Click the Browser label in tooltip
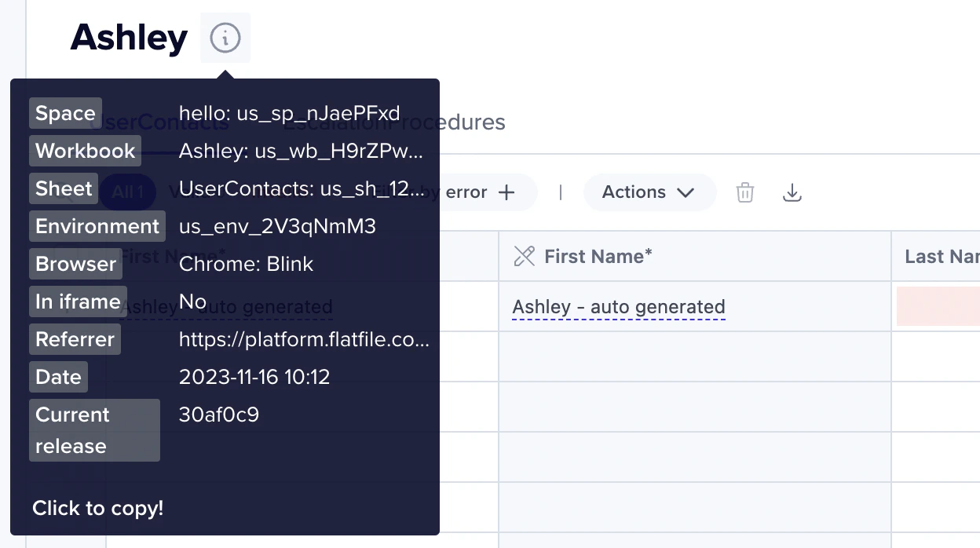This screenshot has width=980, height=548. point(75,264)
